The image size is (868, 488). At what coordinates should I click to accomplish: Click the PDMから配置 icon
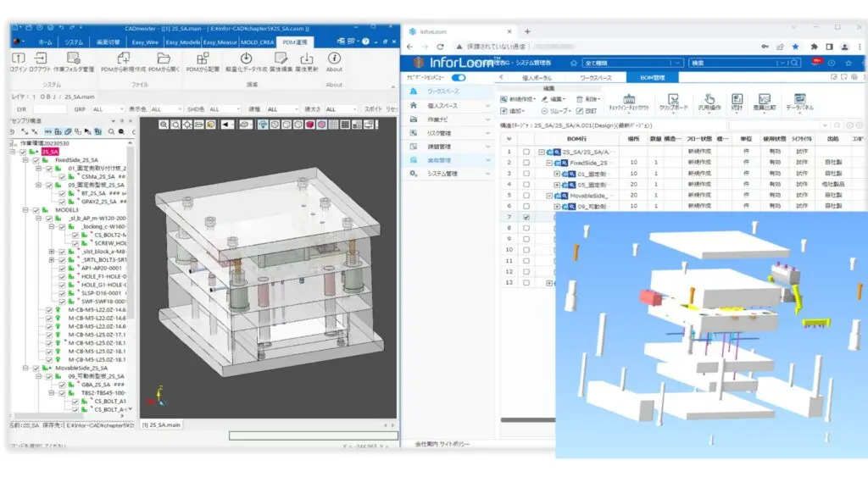(203, 58)
